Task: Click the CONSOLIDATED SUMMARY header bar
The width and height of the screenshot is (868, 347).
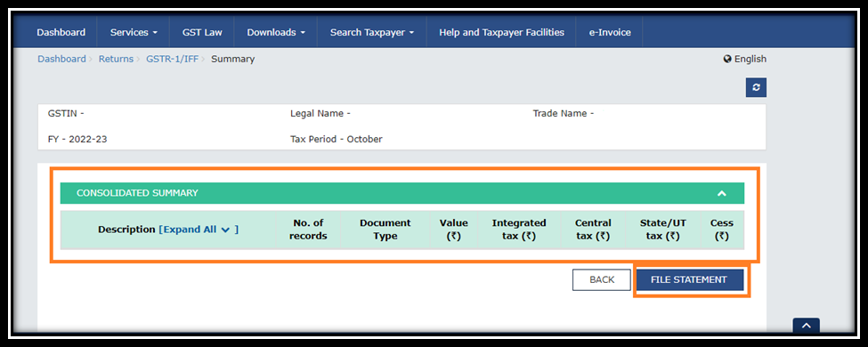Action: [x=402, y=193]
